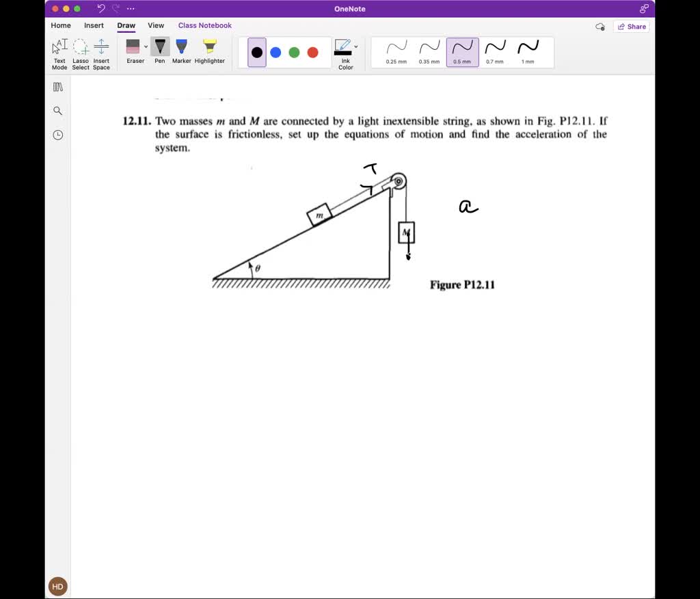Open the ellipsis overflow menu
The height and width of the screenshot is (599, 700).
pyautogui.click(x=130, y=8)
